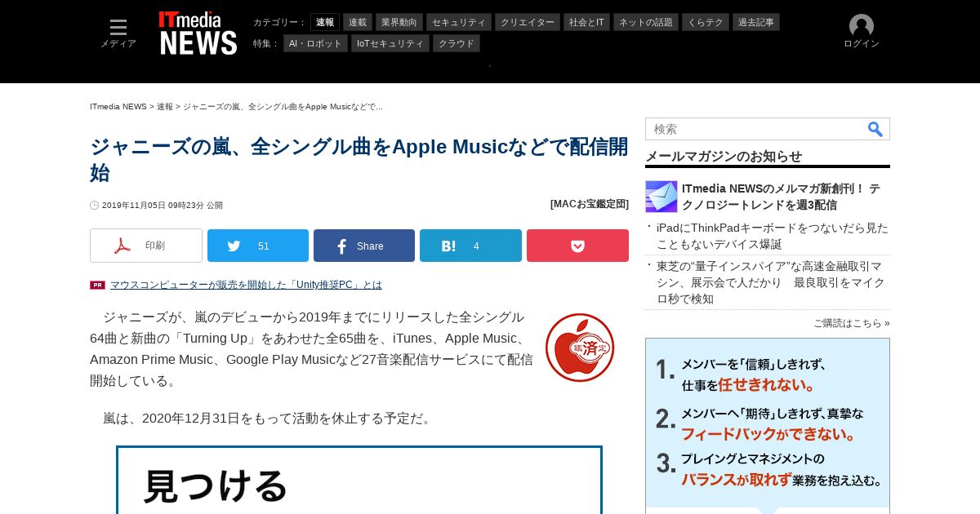Click ITmedia NEWS breadcrumb link

coord(118,107)
